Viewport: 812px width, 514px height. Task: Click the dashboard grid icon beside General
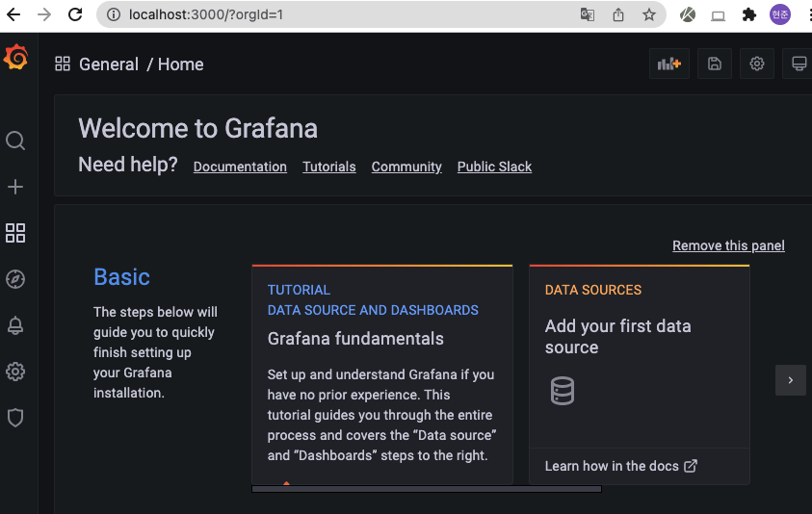63,64
